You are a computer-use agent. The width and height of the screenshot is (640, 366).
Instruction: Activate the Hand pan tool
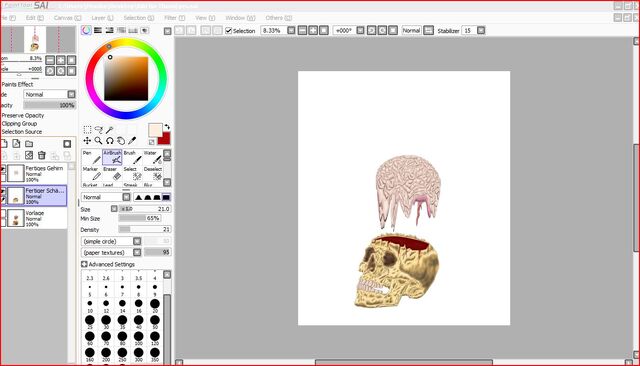pyautogui.click(x=121, y=141)
